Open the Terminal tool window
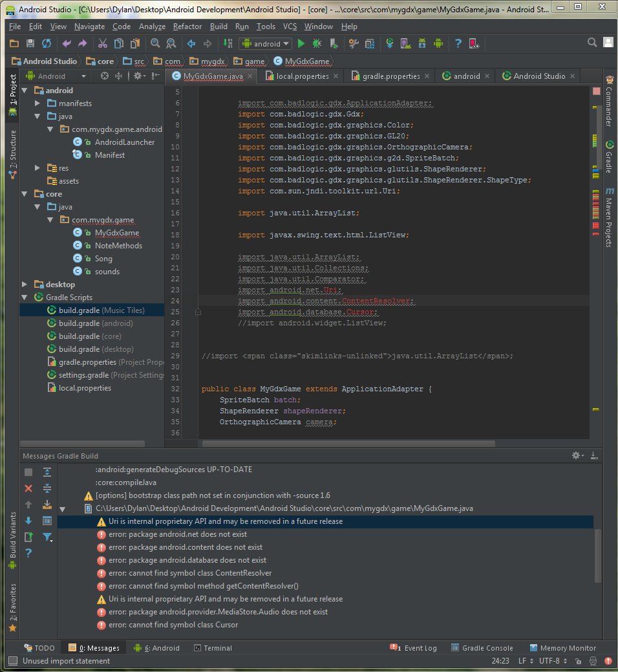 213,647
